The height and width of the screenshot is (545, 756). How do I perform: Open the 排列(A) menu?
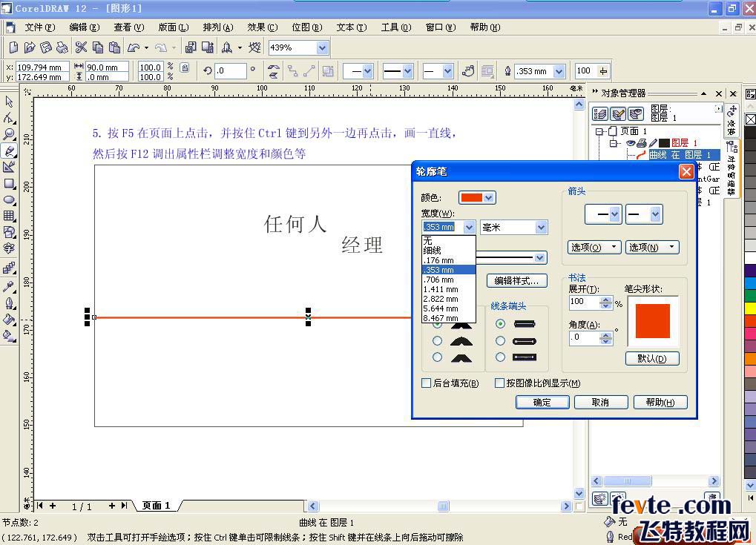218,27
